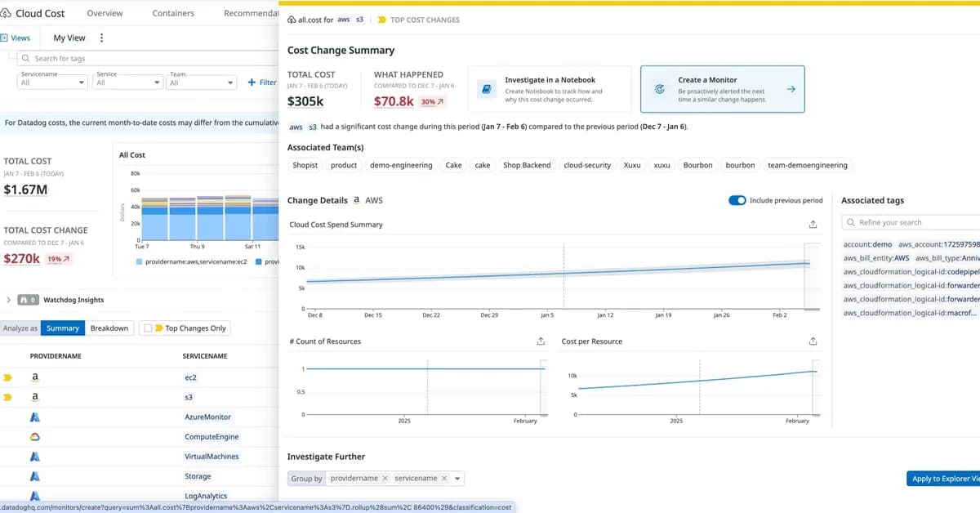
Task: Click the notebook icon in Investigate card
Action: pos(486,89)
